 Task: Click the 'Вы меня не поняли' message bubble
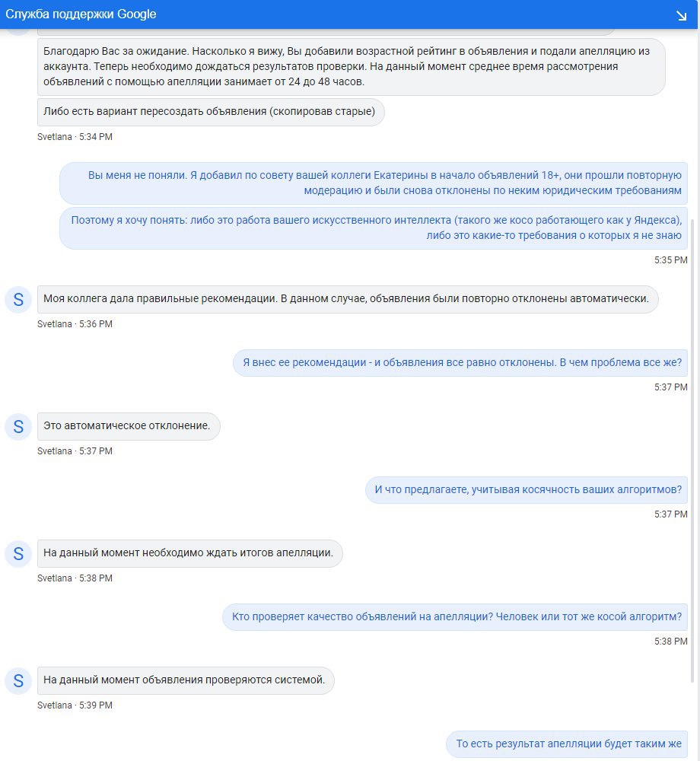pyautogui.click(x=374, y=183)
